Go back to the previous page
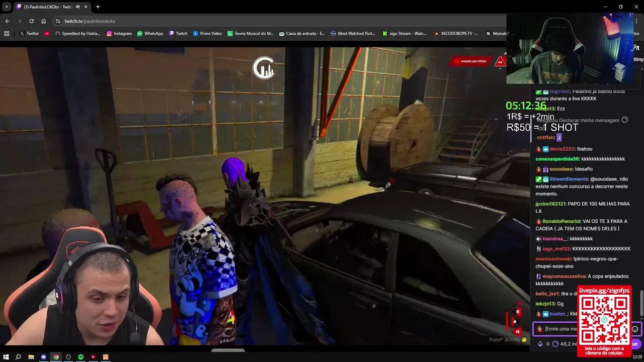The image size is (644, 362). (x=7, y=21)
